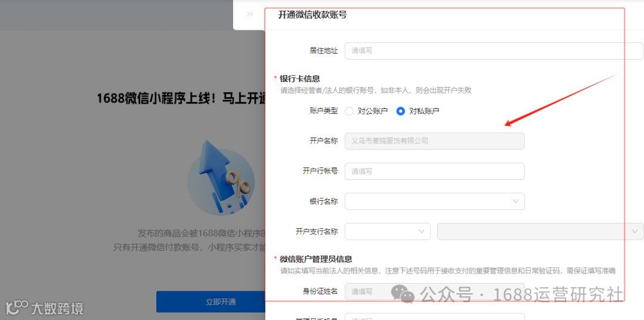Open the 银行名称 dropdown
The width and height of the screenshot is (644, 320).
tap(435, 201)
